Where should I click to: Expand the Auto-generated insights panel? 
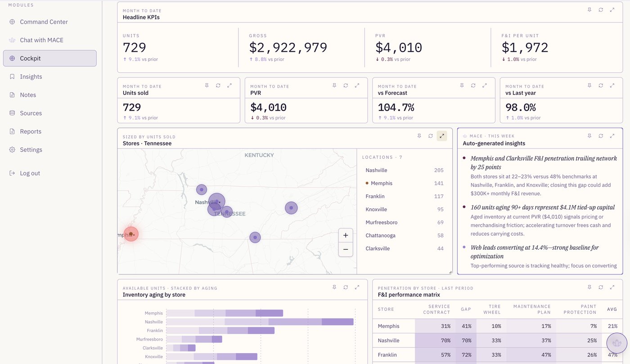pyautogui.click(x=612, y=136)
